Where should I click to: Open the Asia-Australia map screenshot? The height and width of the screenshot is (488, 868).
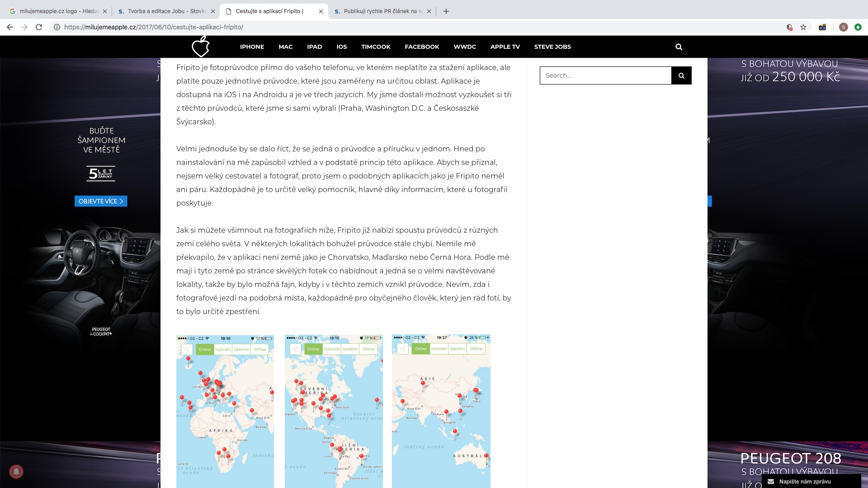(441, 411)
